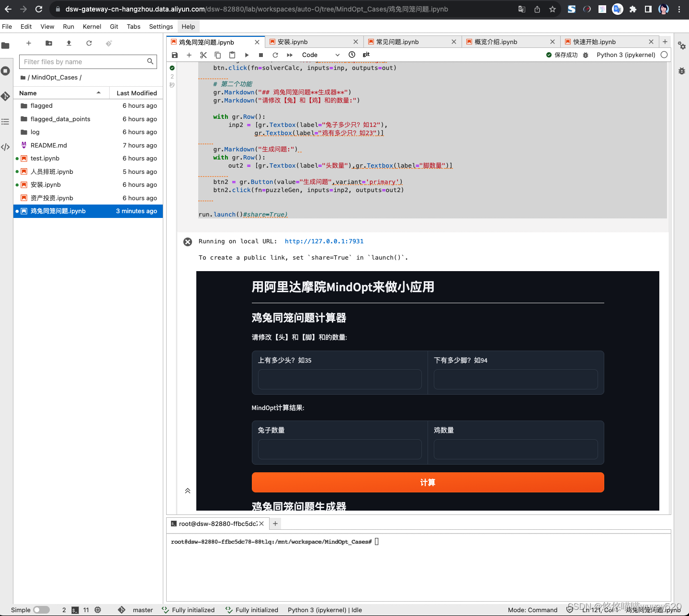Select the README.md file

pos(89,146)
